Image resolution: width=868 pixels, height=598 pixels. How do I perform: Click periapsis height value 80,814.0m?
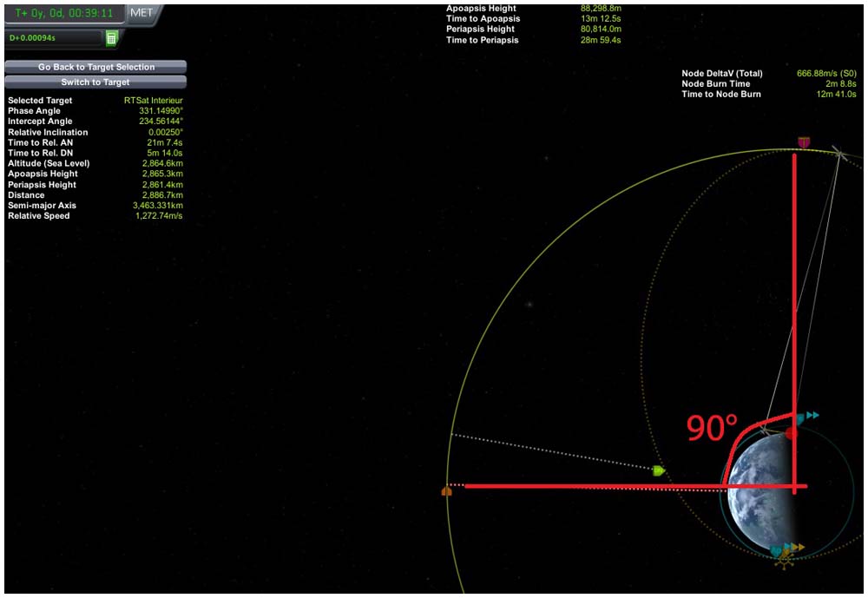[x=601, y=29]
